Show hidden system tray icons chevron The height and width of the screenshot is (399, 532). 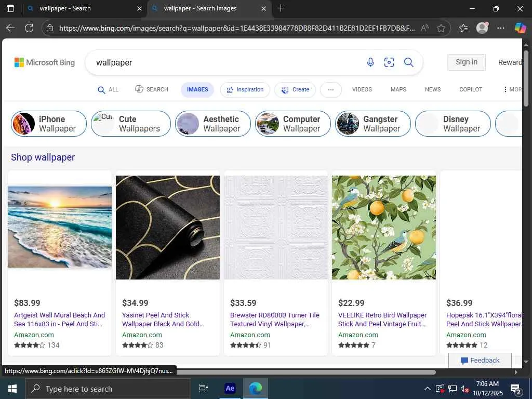(428, 389)
